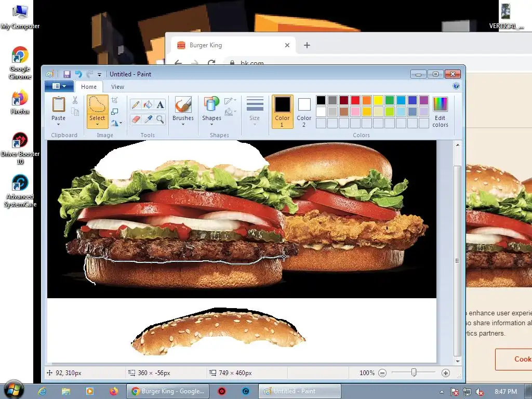Image resolution: width=532 pixels, height=399 pixels.
Task: Click the Windows Start orb
Action: [x=14, y=390]
